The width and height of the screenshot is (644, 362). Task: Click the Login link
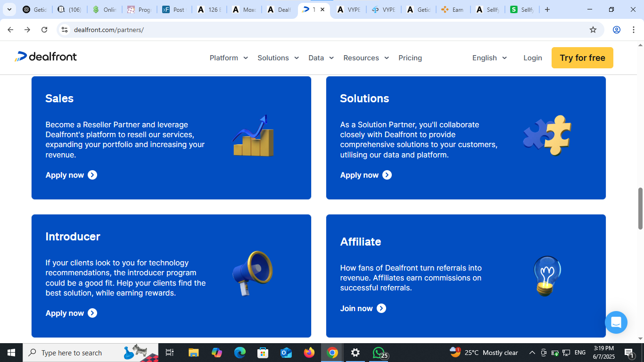(533, 58)
